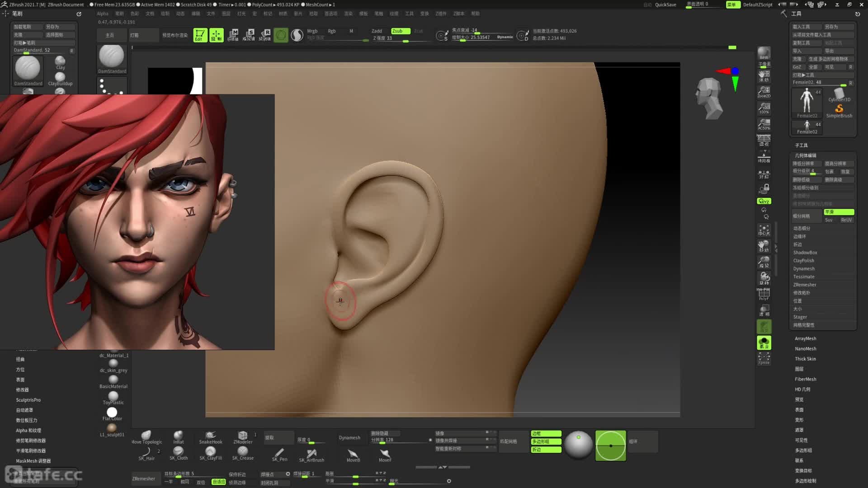
Task: Expand the ClayPolish section
Action: 803,261
